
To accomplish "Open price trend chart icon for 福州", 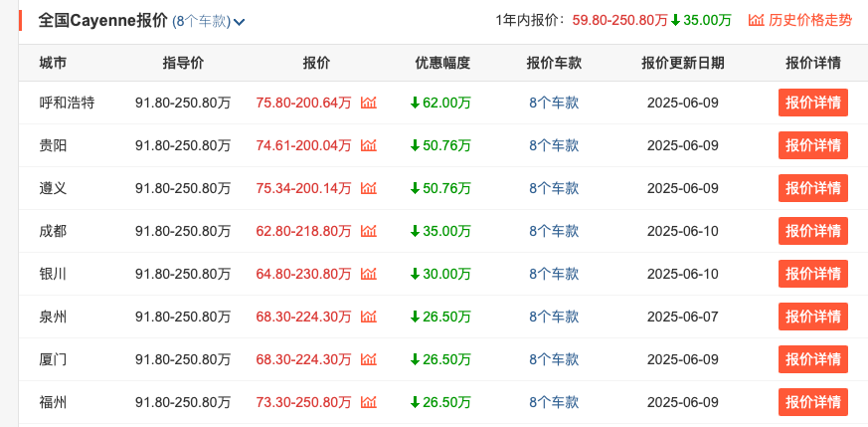I will pyautogui.click(x=369, y=402).
